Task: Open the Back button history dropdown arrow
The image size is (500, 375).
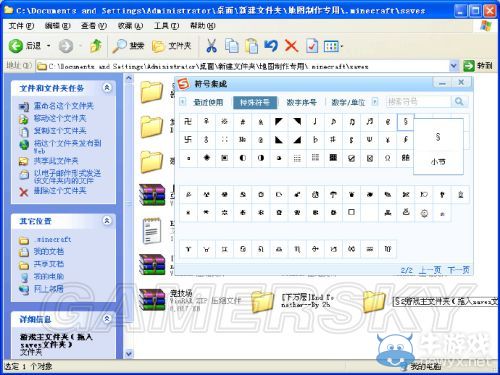Action: point(49,46)
